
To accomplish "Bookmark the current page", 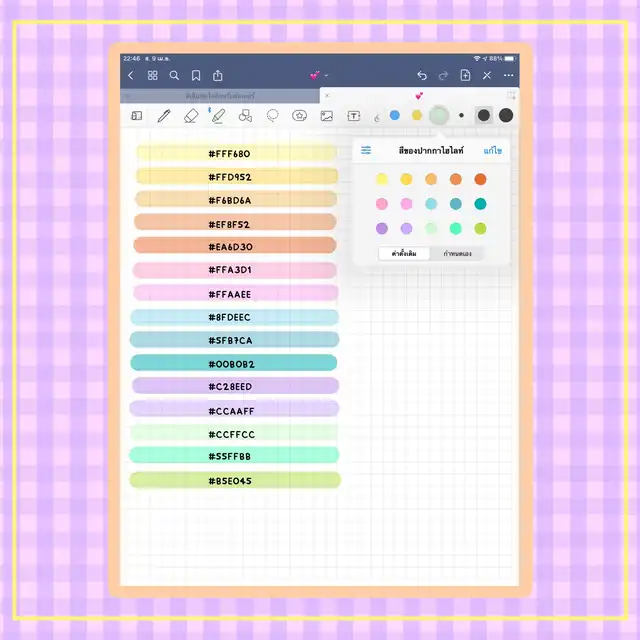I will pyautogui.click(x=196, y=75).
